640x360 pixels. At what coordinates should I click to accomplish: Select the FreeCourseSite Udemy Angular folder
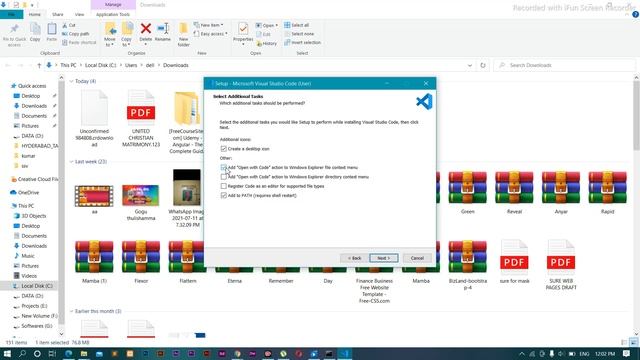(187, 122)
